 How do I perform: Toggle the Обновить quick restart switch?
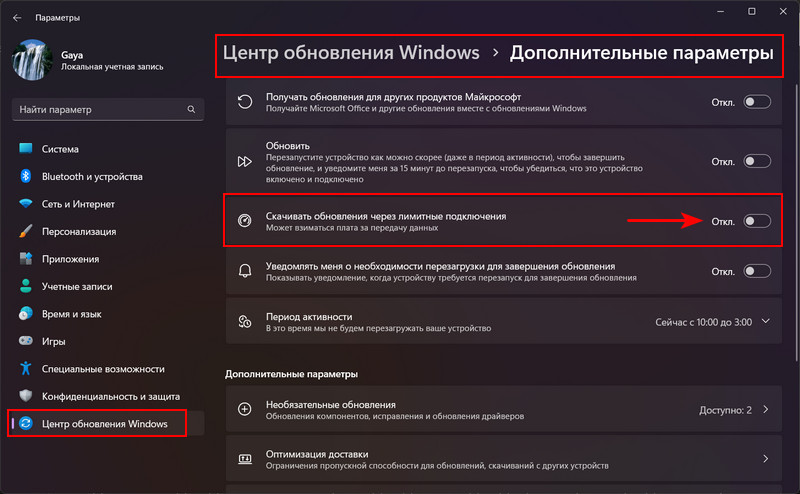[x=757, y=161]
